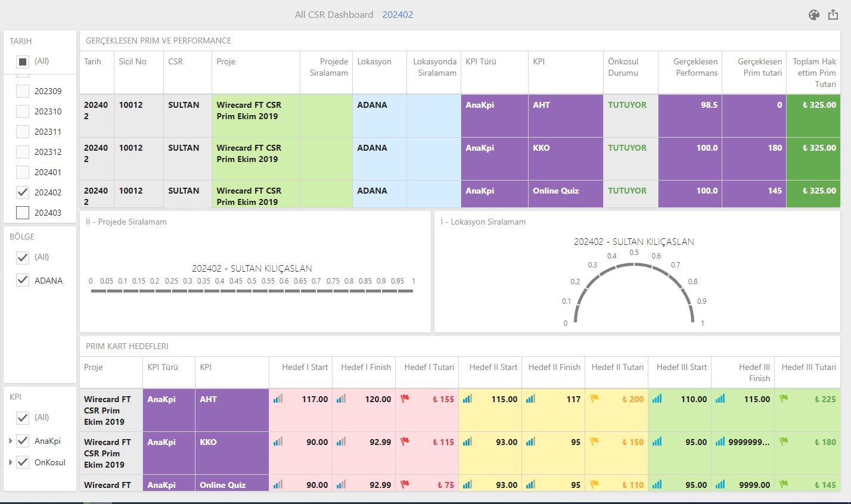Expand the OnKosul tree node

tap(11, 462)
